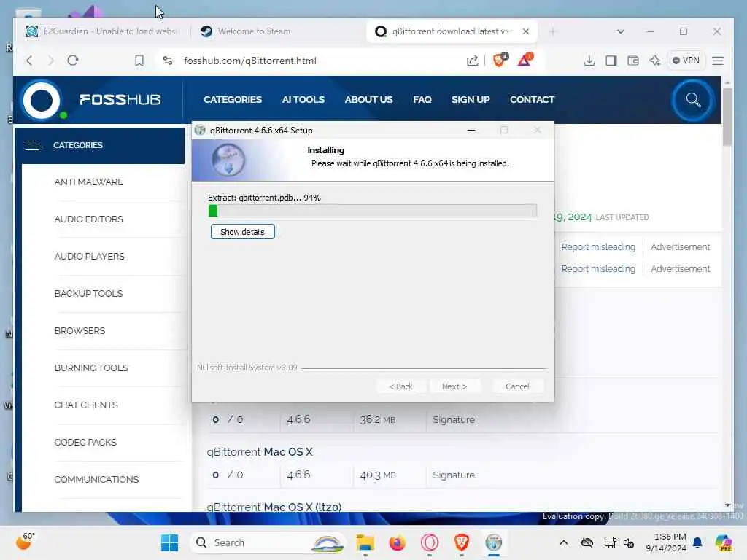747x560 pixels.
Task: Open SIGN UP nav item
Action: [471, 99]
